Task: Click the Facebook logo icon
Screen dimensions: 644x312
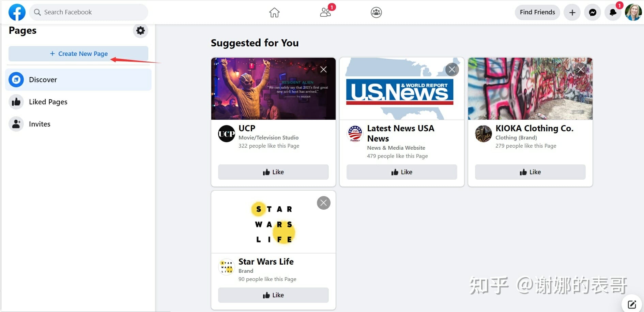Action: click(17, 12)
